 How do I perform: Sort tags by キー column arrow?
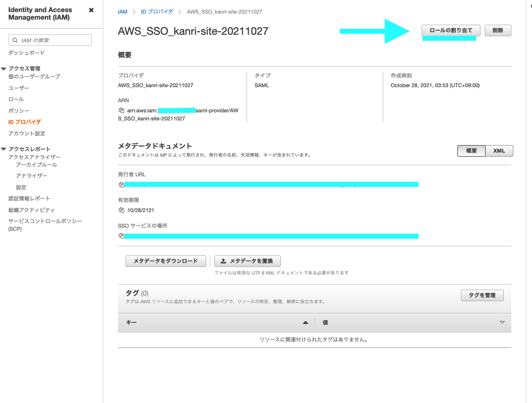tap(306, 322)
